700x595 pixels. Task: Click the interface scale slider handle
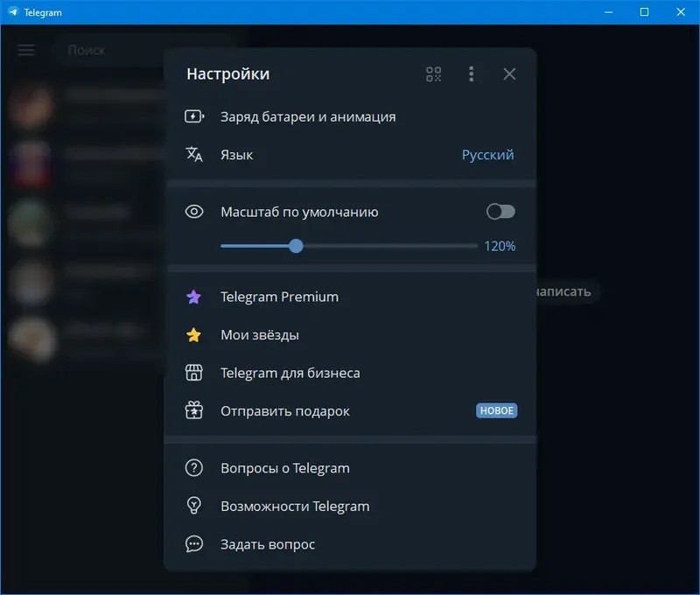(296, 246)
